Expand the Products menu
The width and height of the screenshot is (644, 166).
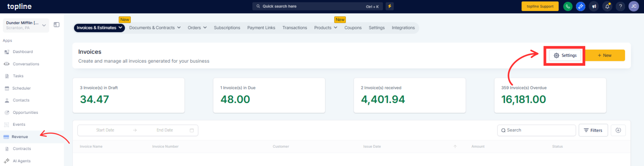coord(326,28)
